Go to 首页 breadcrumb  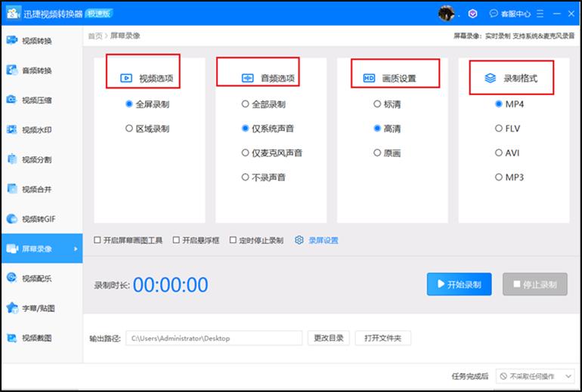click(x=95, y=36)
